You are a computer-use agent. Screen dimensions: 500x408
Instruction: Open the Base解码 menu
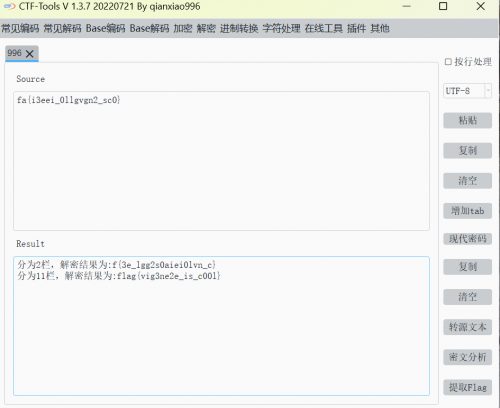(x=149, y=28)
